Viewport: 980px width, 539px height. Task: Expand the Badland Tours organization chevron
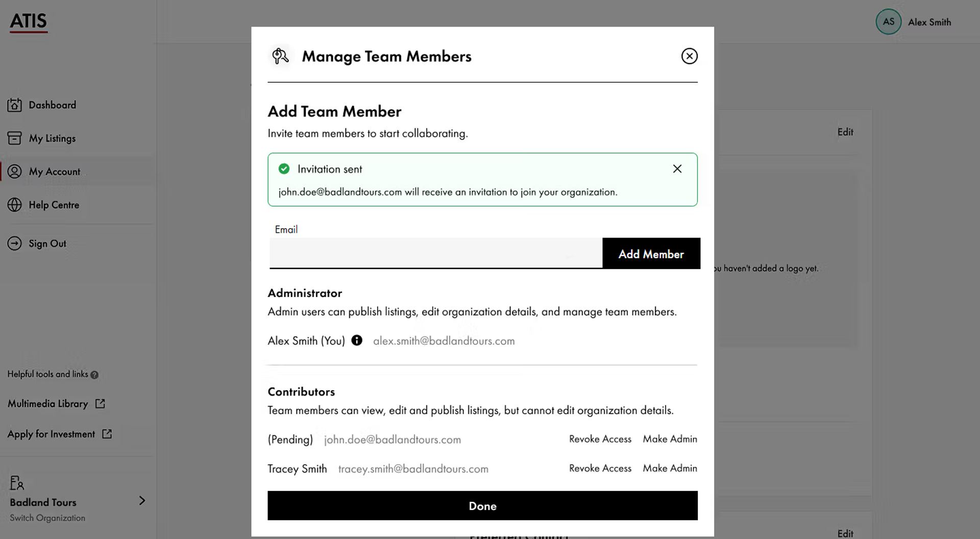pyautogui.click(x=142, y=501)
